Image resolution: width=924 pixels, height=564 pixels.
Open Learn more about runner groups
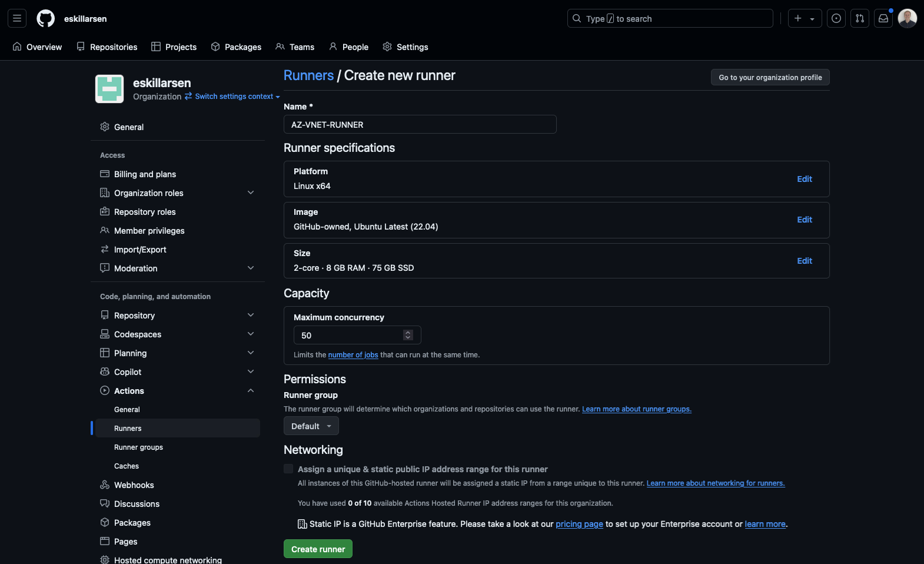637,409
